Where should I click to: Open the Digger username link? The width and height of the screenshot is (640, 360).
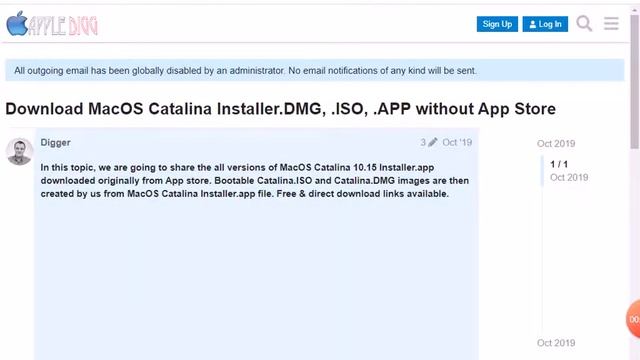click(56, 142)
